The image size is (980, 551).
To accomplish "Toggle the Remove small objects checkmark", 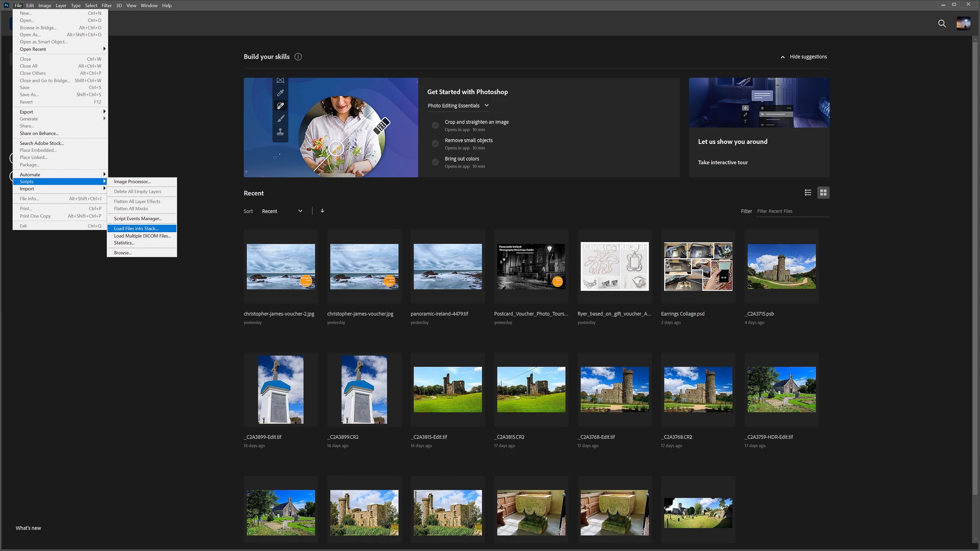I will [x=435, y=144].
